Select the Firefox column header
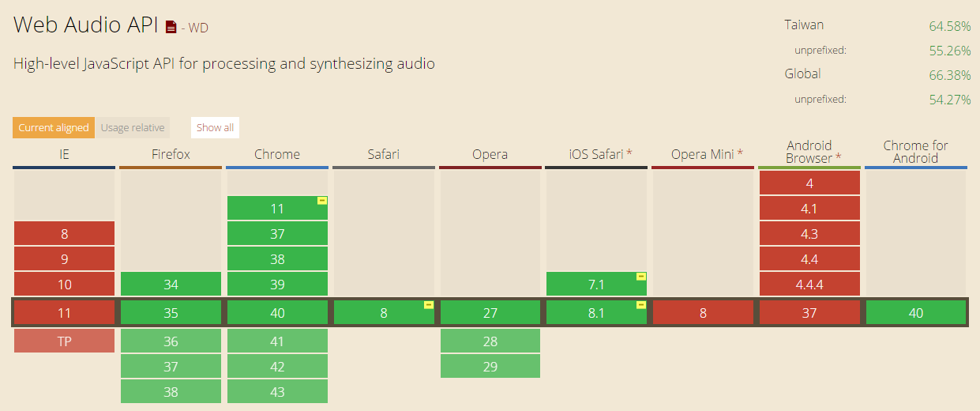This screenshot has height=411, width=980. click(x=171, y=155)
